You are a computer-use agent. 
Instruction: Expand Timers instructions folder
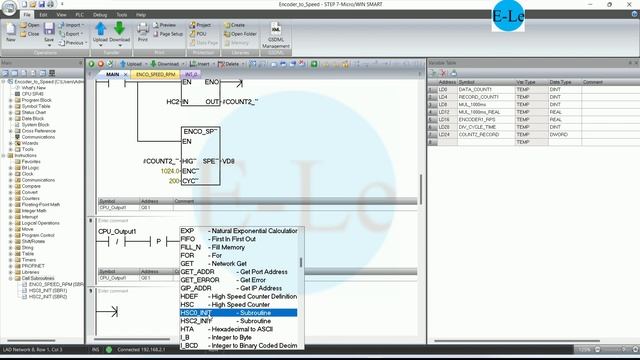[11, 260]
